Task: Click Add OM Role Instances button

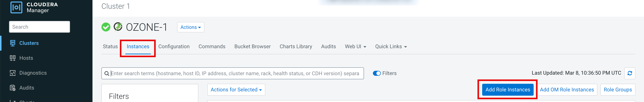Action: tap(566, 90)
